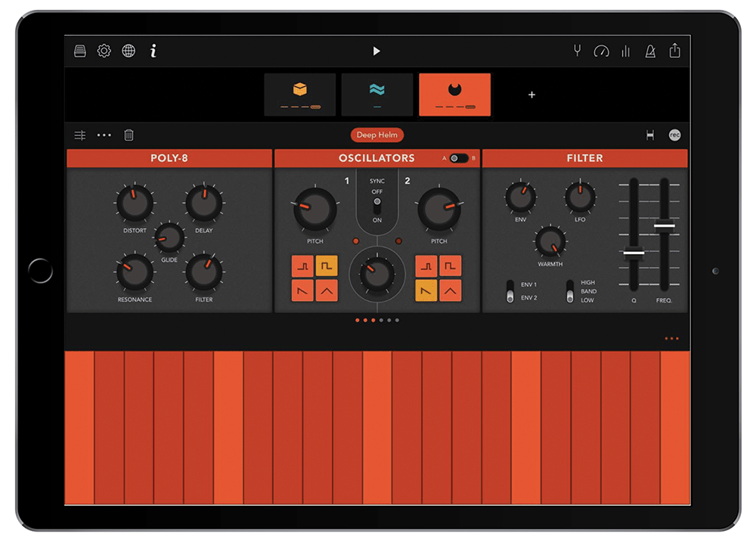Open the Deep Helm preset selector
The image size is (756, 546).
point(377,135)
